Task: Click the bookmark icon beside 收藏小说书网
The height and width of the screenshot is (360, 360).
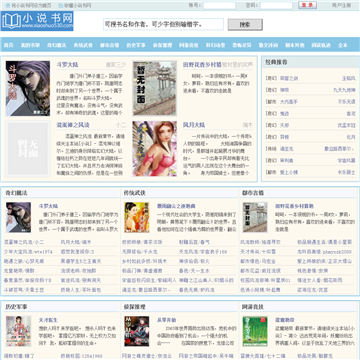Action: 60,5
